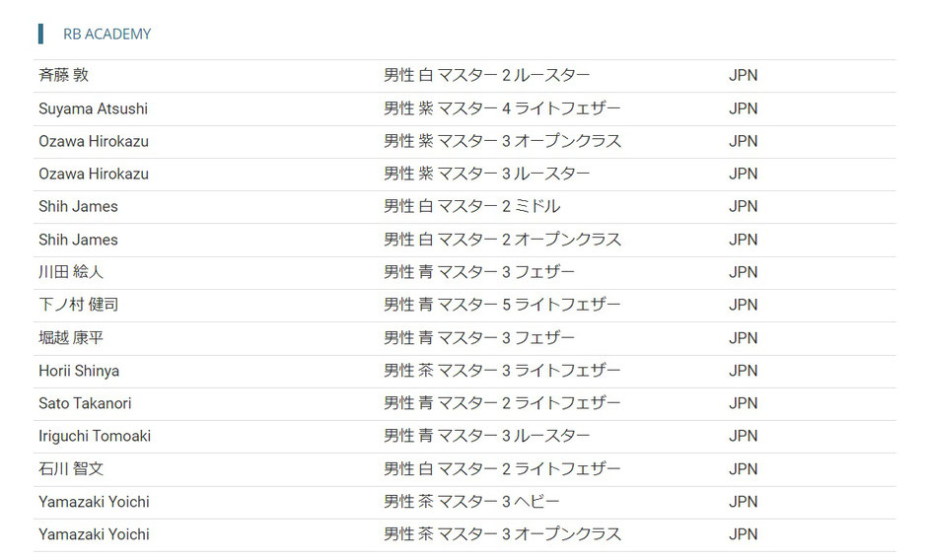The height and width of the screenshot is (560, 927).
Task: Click the RB ACADEMY heading
Action: tap(107, 35)
